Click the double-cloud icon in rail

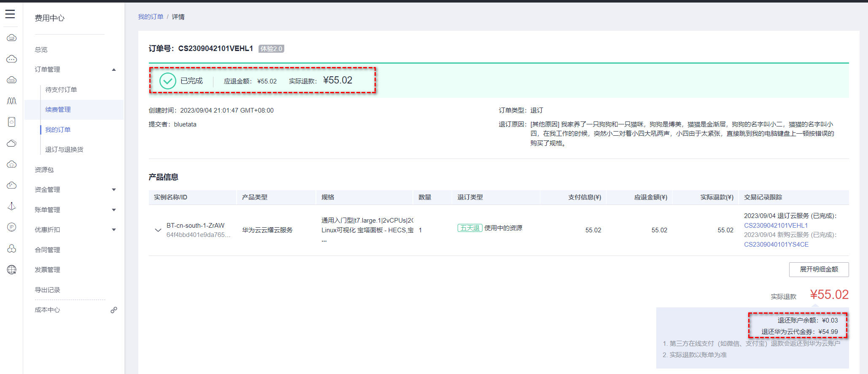point(12,143)
